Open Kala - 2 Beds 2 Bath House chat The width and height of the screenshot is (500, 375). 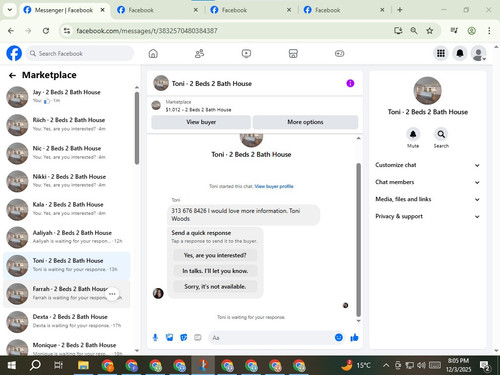click(x=67, y=209)
